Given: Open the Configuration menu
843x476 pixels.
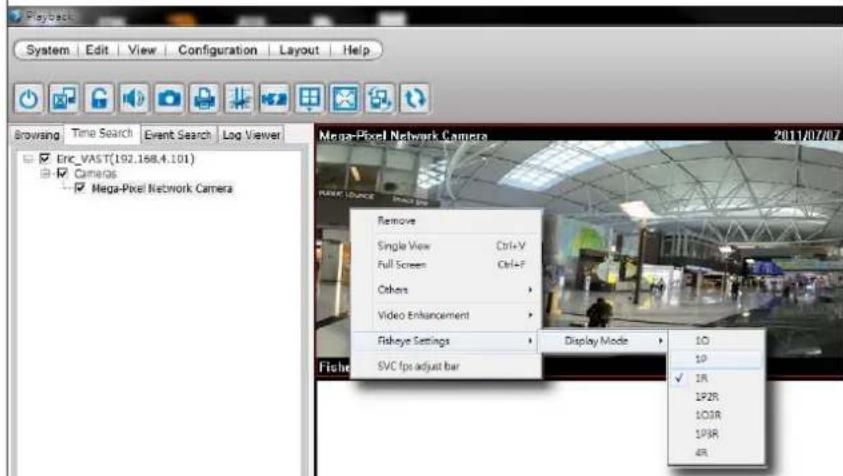Looking at the screenshot, I should point(218,50).
